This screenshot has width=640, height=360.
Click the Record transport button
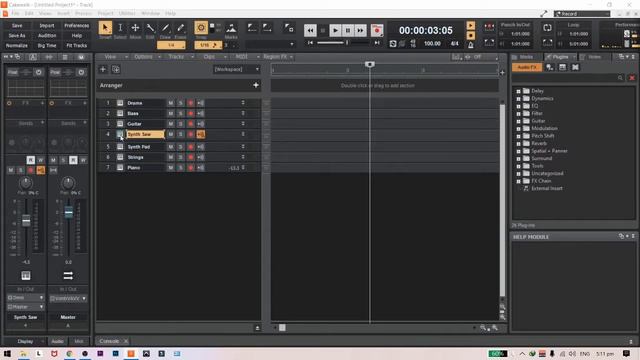pos(377,30)
